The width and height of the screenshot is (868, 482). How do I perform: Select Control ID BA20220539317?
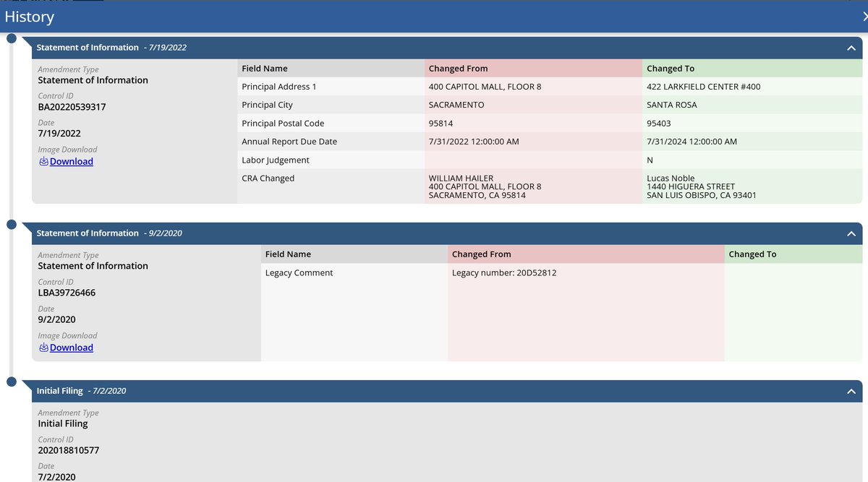pos(72,107)
